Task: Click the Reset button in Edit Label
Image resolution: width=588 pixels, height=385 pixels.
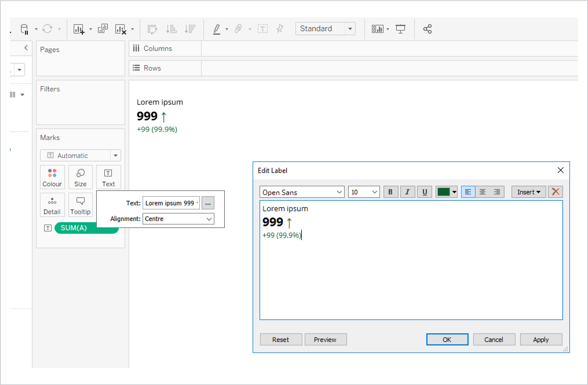Action: pos(280,339)
